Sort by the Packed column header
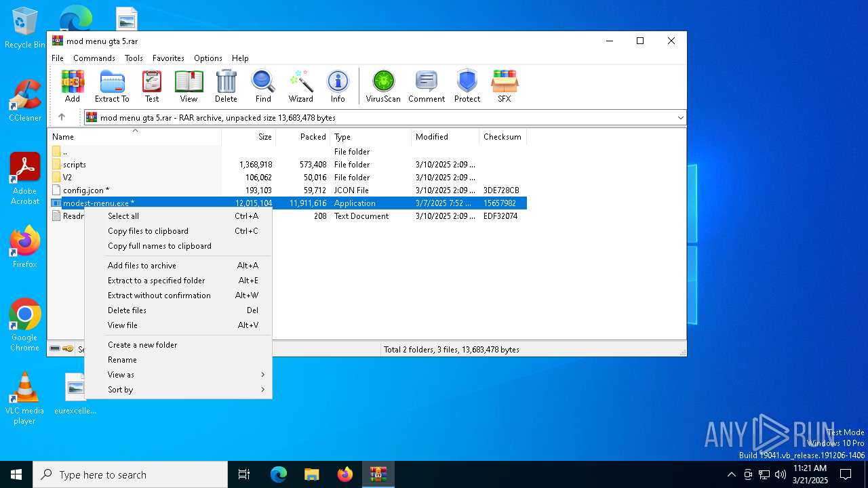This screenshot has height=488, width=868. pyautogui.click(x=303, y=137)
